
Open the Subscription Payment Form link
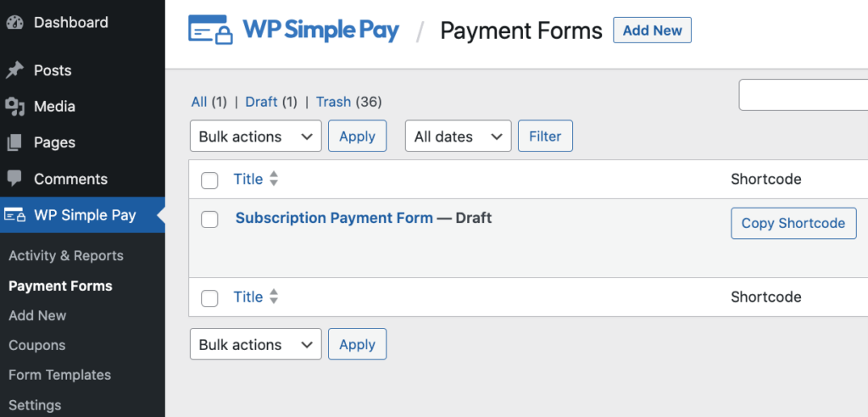pos(334,218)
